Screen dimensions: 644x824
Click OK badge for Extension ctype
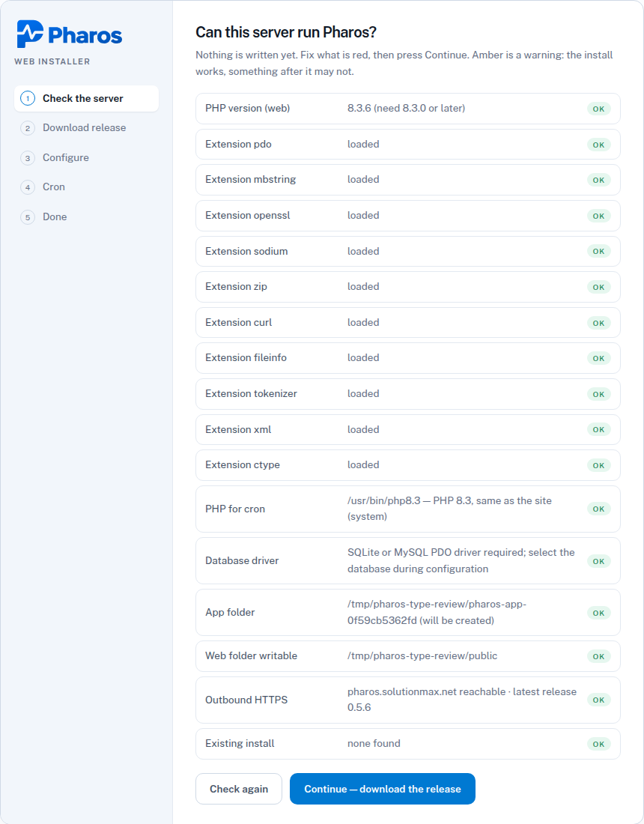coord(599,465)
